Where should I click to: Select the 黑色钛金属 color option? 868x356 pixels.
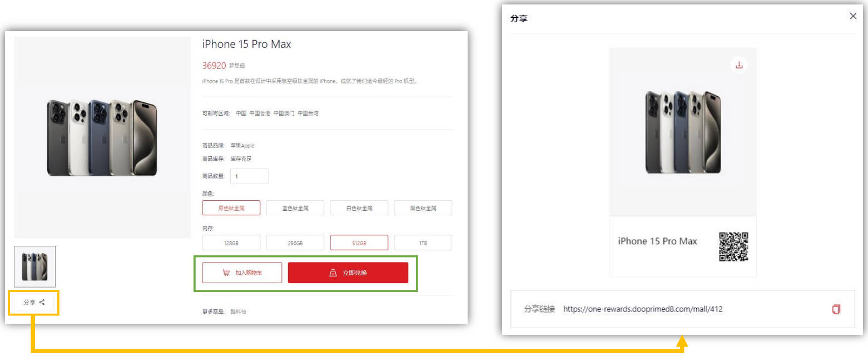pos(423,208)
